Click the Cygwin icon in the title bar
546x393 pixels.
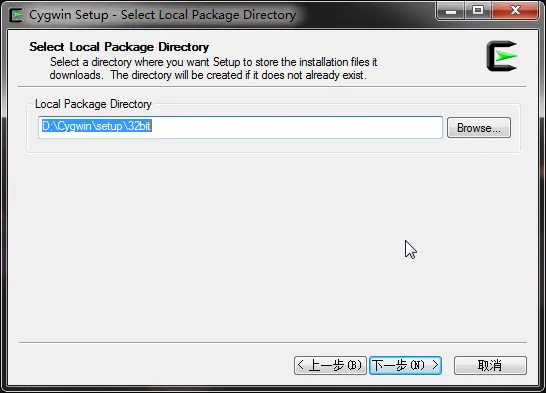point(16,15)
